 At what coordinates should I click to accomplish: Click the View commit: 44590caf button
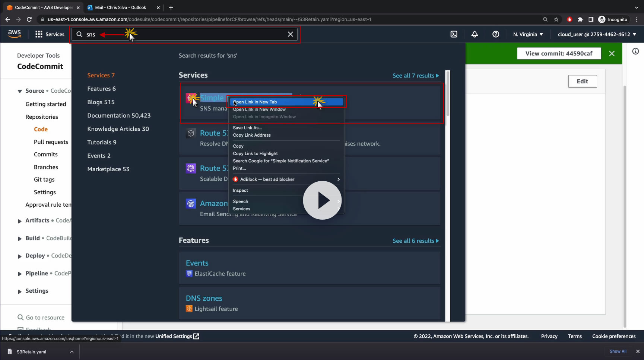click(x=559, y=54)
